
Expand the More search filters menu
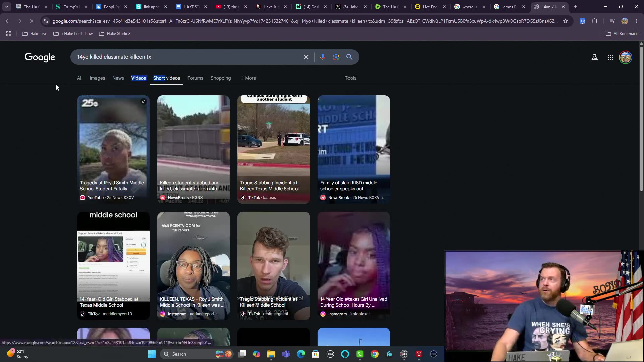(248, 78)
